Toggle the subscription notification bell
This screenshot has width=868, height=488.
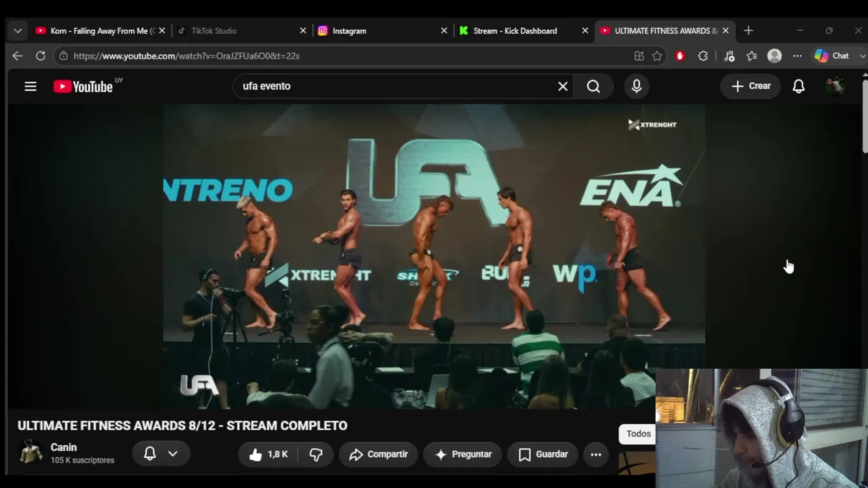(150, 454)
